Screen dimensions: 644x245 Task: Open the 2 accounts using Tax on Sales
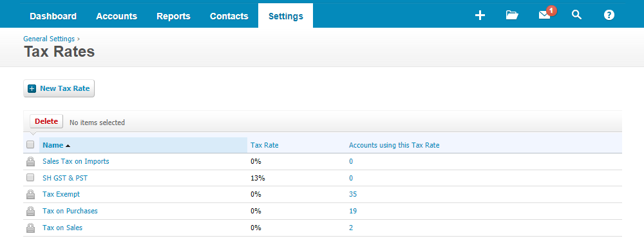351,228
